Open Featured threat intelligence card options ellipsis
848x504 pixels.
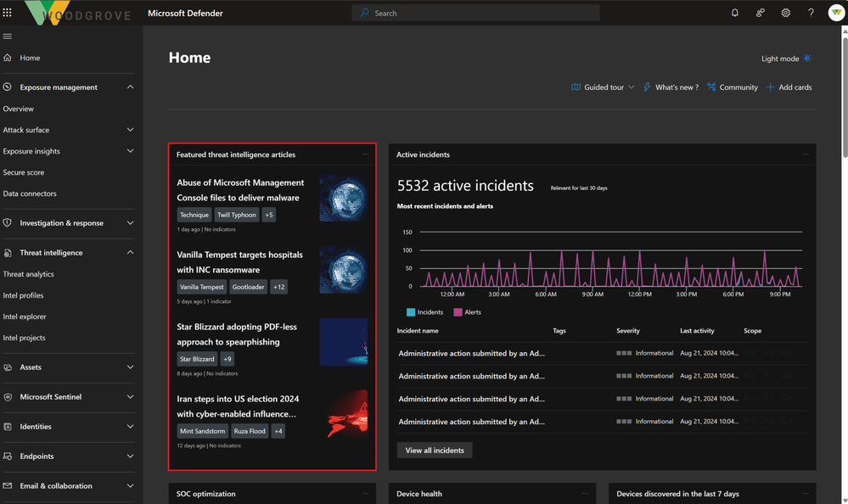[366, 154]
